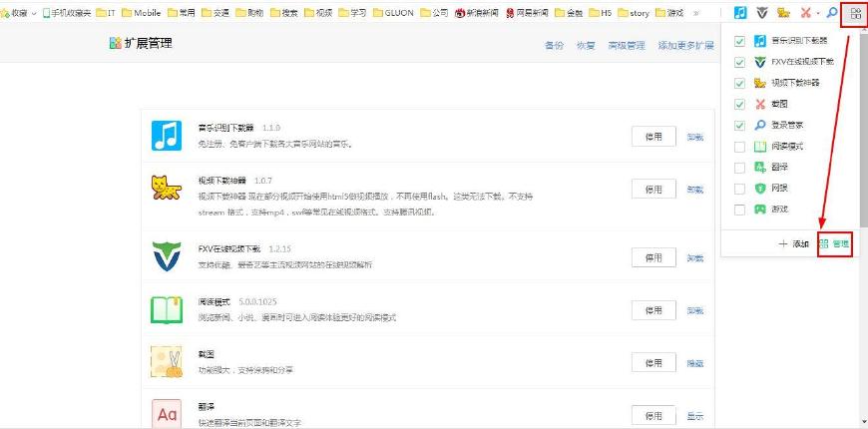Open the story bookmark folder
This screenshot has height=429, width=868.
point(634,13)
